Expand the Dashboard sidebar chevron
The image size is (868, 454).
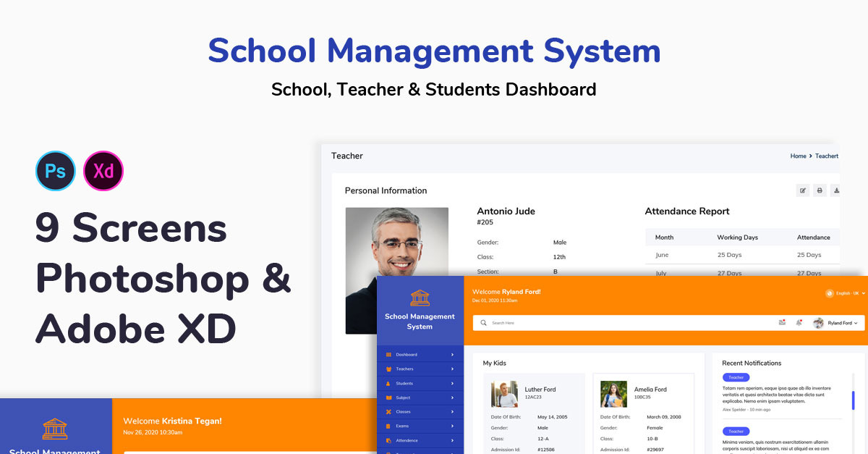(x=452, y=355)
